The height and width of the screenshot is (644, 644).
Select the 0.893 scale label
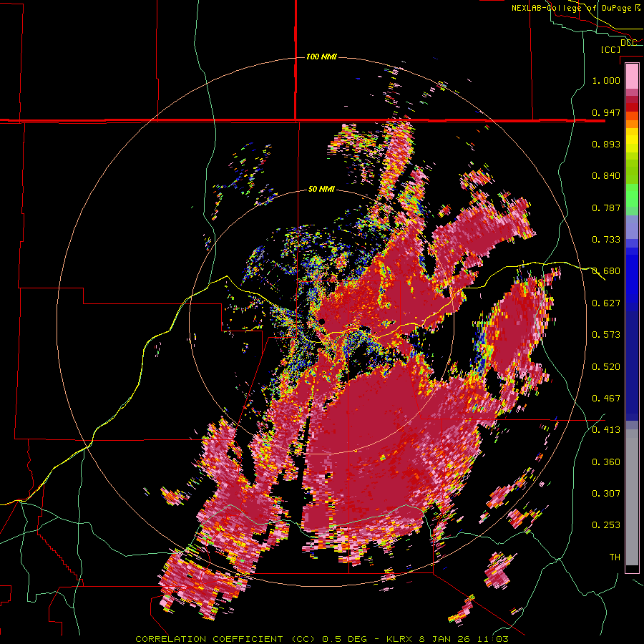point(606,144)
